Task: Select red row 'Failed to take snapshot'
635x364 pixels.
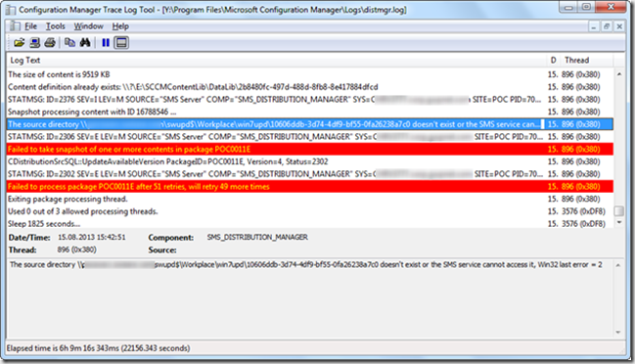Action: tap(310, 150)
